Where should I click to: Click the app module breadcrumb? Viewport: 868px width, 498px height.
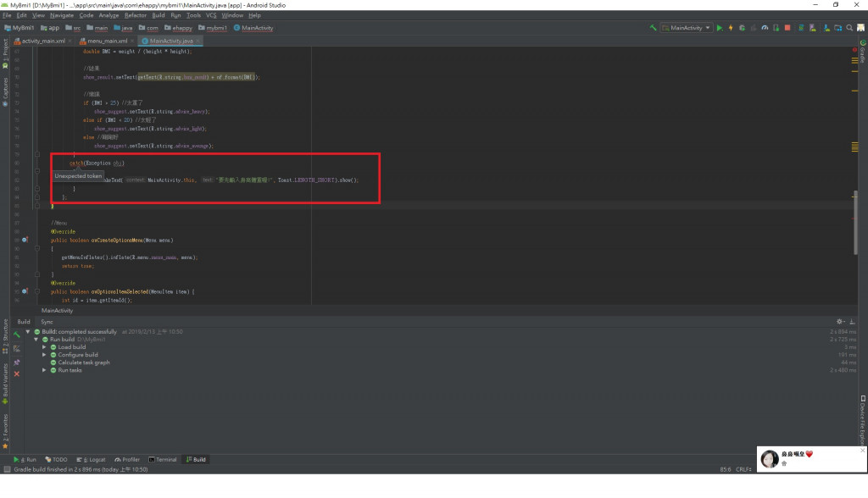50,28
